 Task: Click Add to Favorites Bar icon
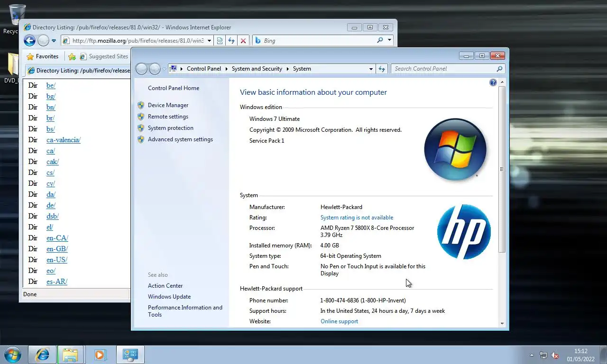pos(72,56)
